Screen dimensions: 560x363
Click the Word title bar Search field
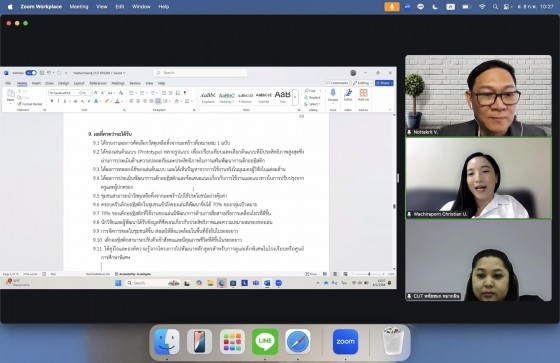pos(200,73)
